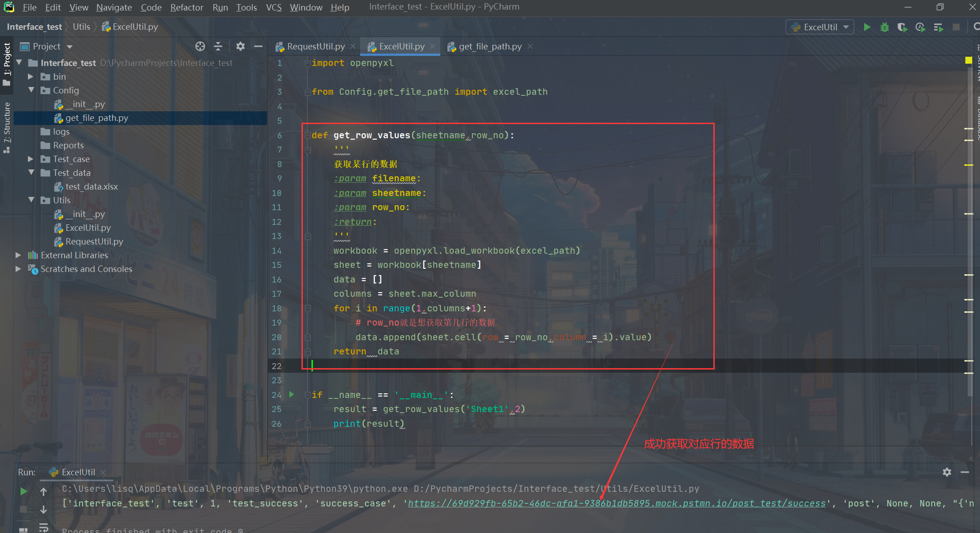
Task: Click Collapse All icon in Project panel
Action: pyautogui.click(x=218, y=46)
